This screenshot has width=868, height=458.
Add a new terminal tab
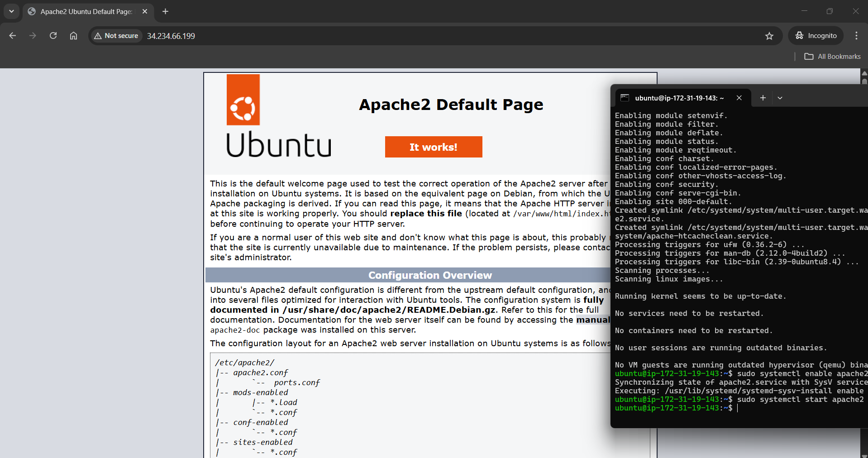(763, 98)
